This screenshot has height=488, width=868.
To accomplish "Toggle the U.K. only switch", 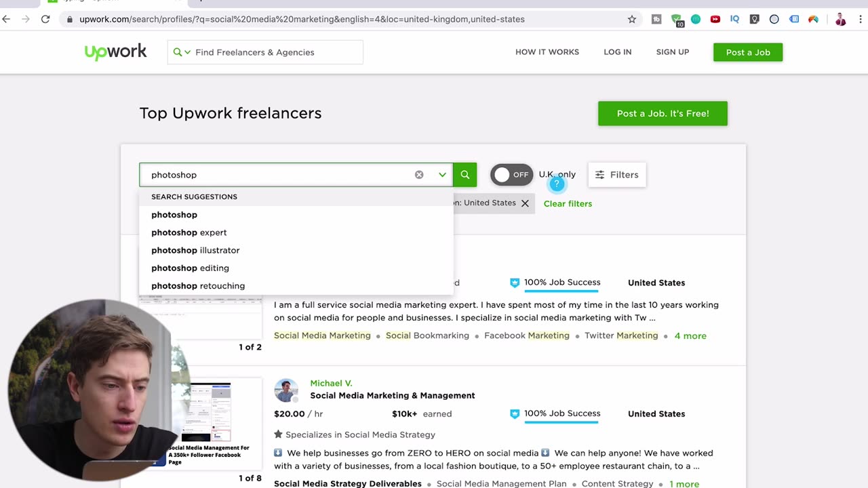I will [511, 175].
